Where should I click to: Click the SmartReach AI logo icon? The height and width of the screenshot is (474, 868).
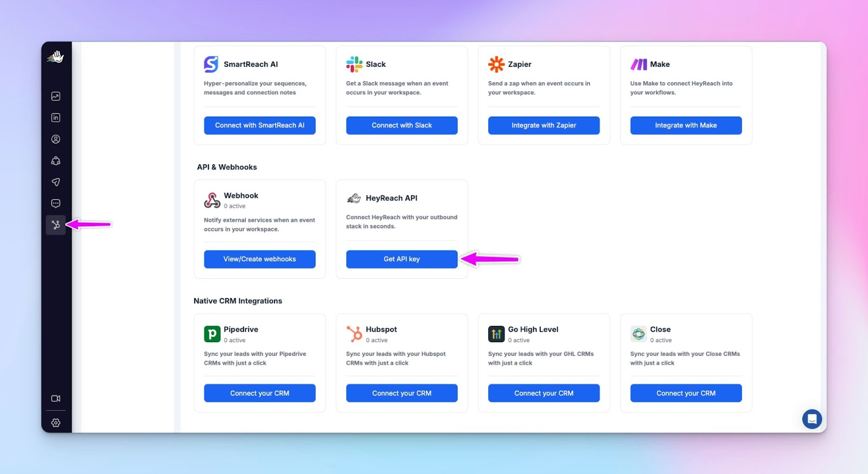click(211, 64)
